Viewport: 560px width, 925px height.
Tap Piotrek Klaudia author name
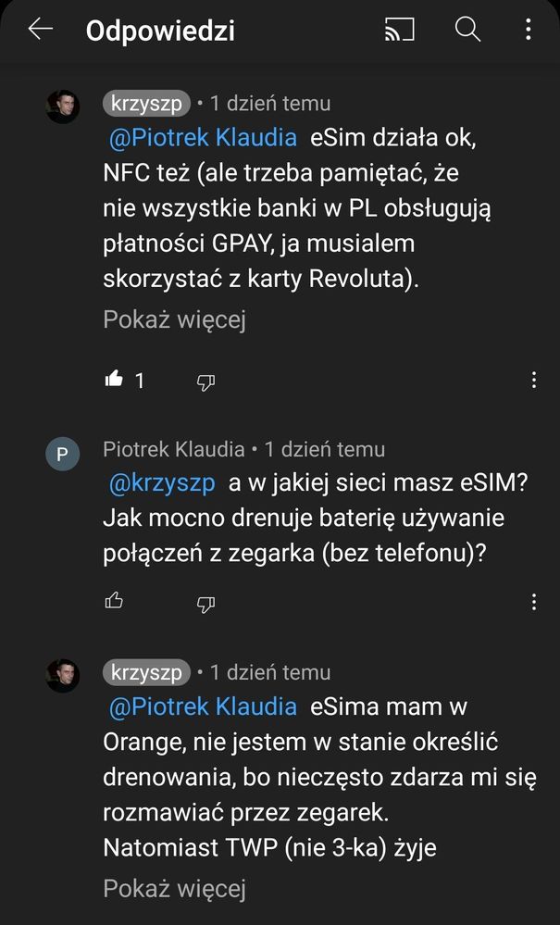click(x=174, y=449)
